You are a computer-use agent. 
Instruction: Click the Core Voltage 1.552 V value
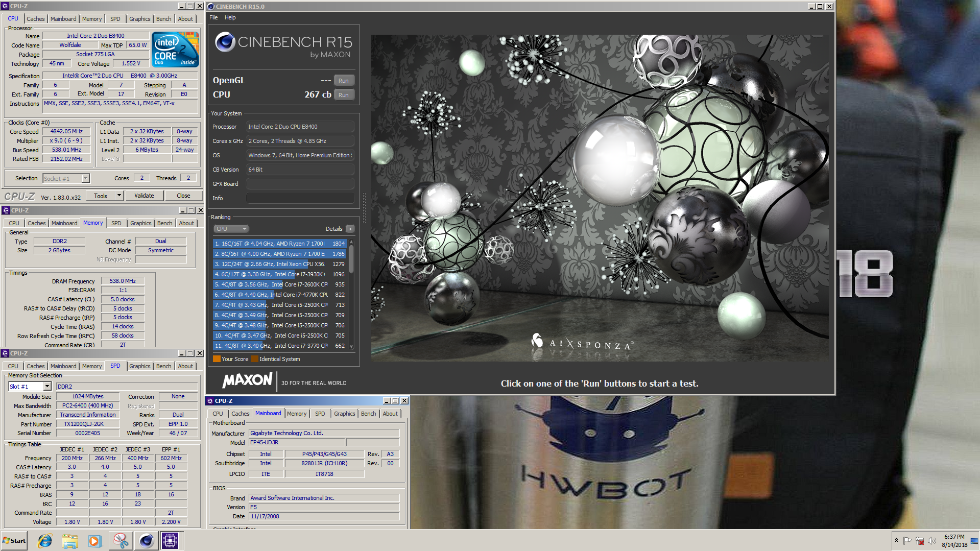pyautogui.click(x=131, y=63)
